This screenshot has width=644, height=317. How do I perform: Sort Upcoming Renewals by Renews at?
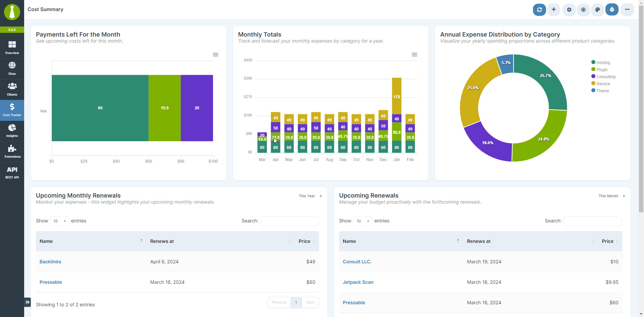531,241
